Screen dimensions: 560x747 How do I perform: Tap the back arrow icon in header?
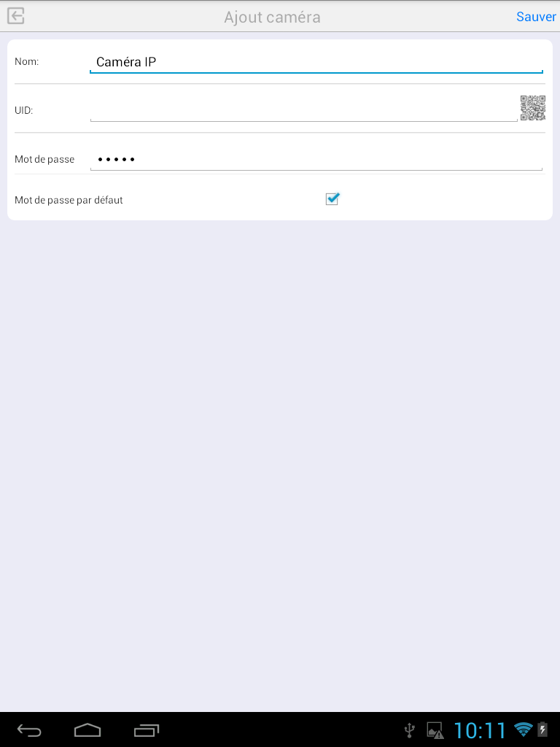coord(16,16)
